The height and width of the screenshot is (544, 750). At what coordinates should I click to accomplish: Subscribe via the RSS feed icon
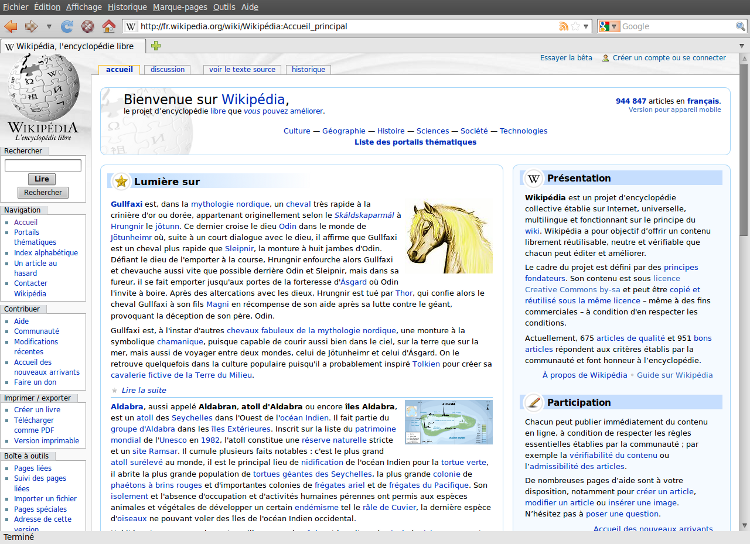click(x=563, y=26)
